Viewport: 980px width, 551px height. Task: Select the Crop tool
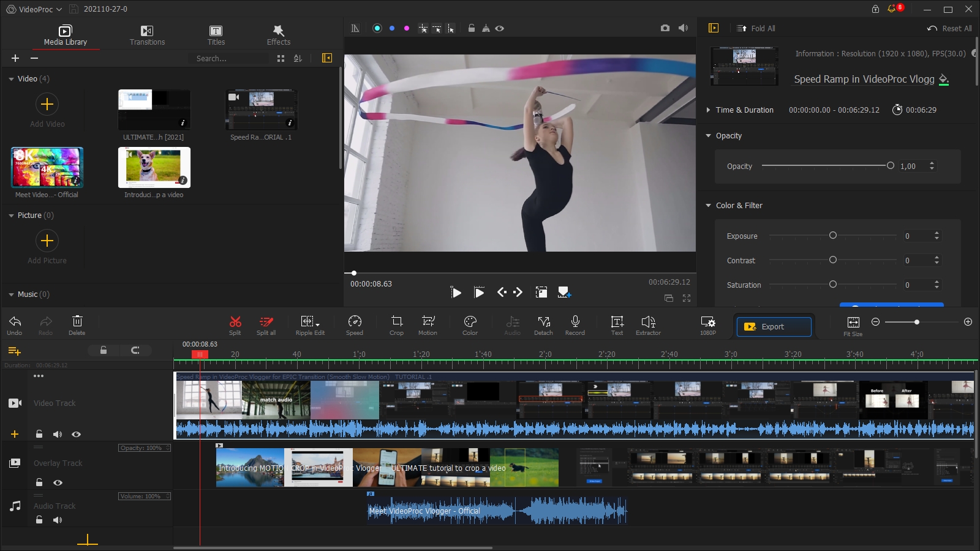point(397,325)
